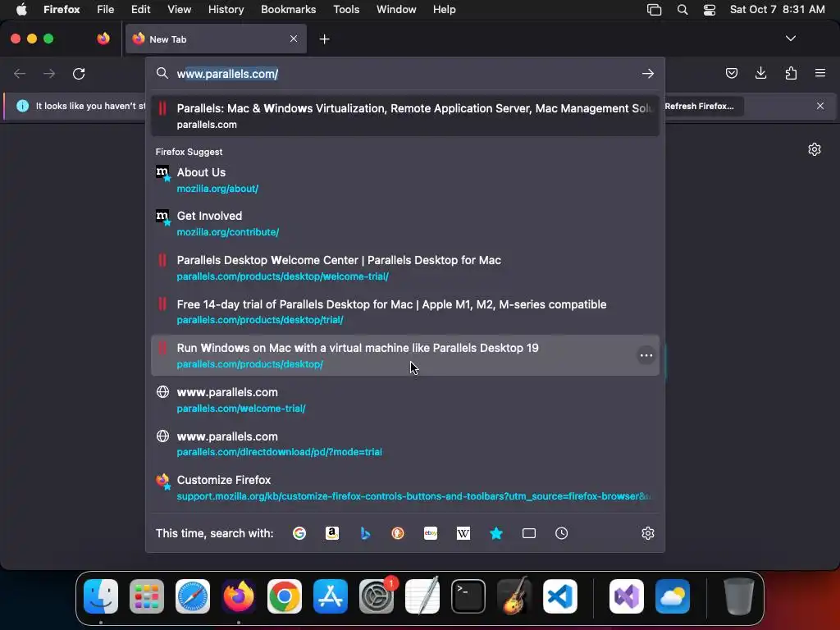Viewport: 840px width, 630px height.
Task: Search this time with Amazon
Action: point(332,533)
